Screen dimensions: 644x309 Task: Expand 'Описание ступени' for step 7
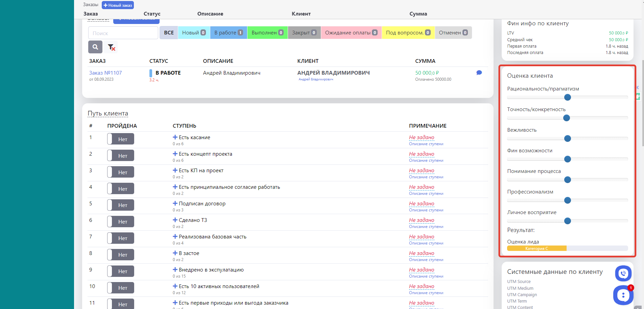(426, 243)
